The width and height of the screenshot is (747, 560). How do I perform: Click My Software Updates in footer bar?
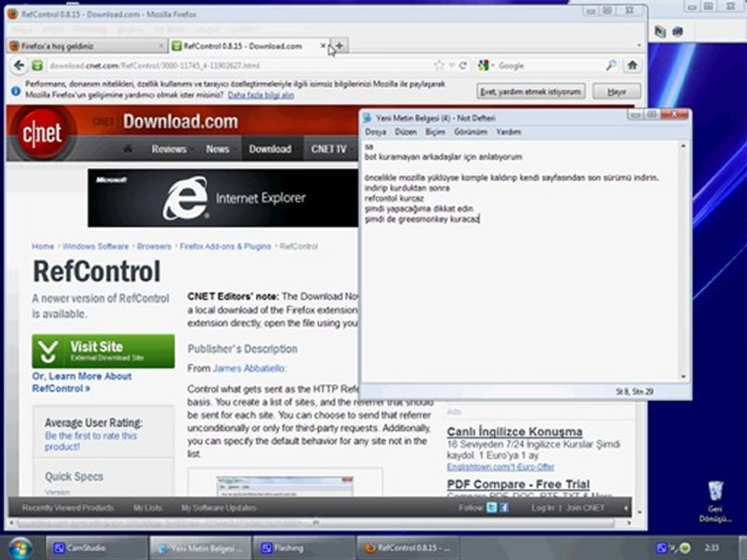point(219,508)
